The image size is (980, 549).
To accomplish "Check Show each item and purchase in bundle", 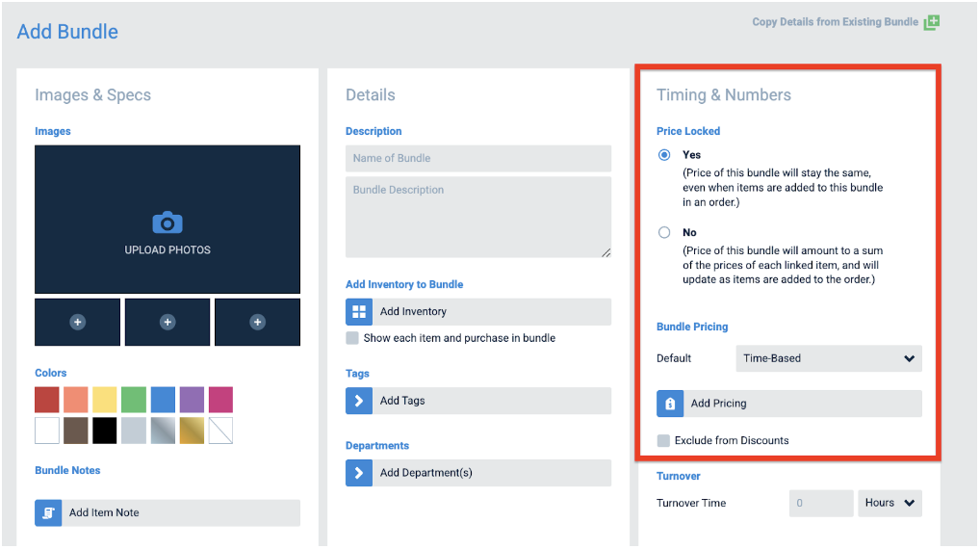I will pos(352,338).
